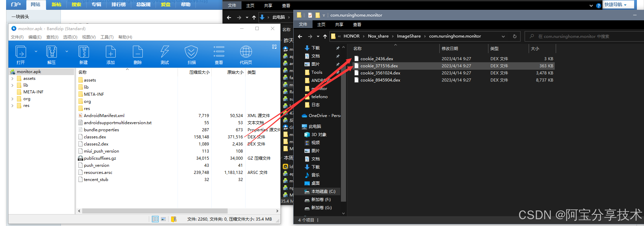The height and width of the screenshot is (226, 644).
Task: Click the archive info icon in Bandizip status bar
Action: pos(174,219)
